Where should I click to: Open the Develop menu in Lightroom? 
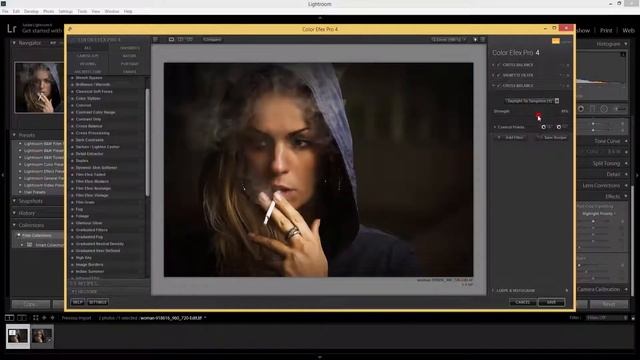click(x=31, y=11)
